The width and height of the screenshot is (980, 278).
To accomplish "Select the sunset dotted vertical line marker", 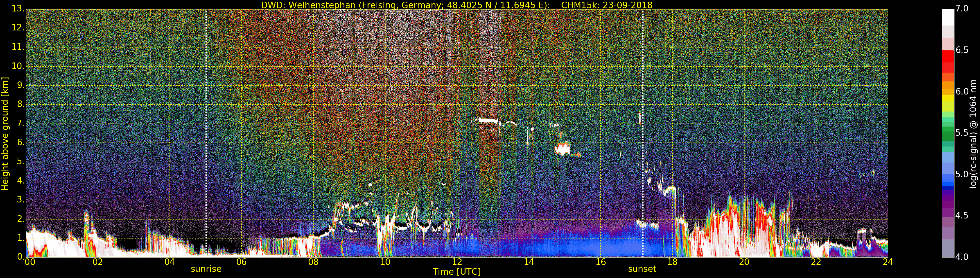I will (x=643, y=133).
